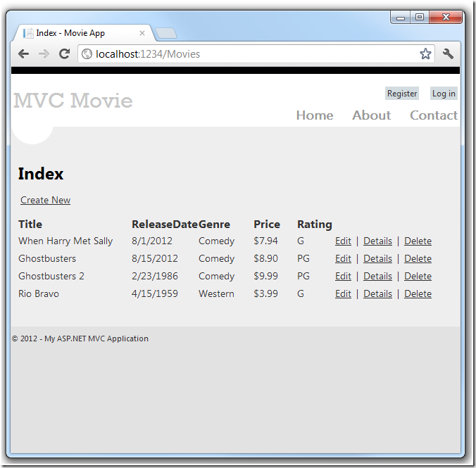This screenshot has width=476, height=468.
Task: Go to the Home menu item
Action: tap(315, 115)
